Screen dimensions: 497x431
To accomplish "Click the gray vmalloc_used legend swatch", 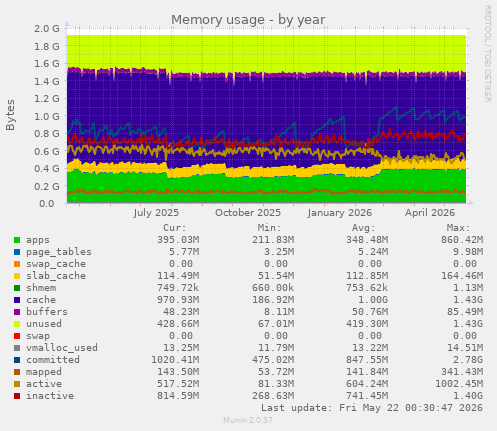I will [17, 348].
